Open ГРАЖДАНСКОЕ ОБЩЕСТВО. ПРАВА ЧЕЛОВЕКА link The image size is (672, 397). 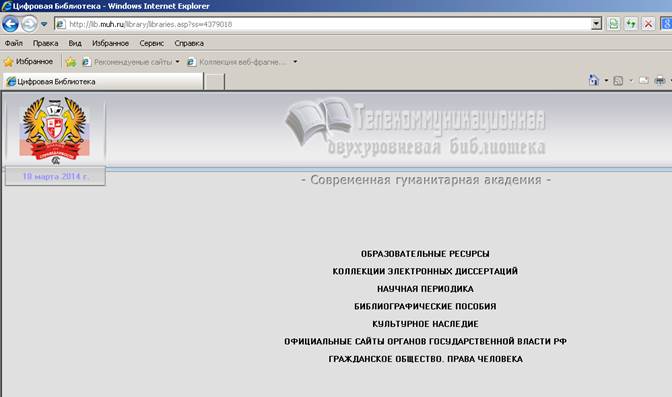tap(425, 359)
